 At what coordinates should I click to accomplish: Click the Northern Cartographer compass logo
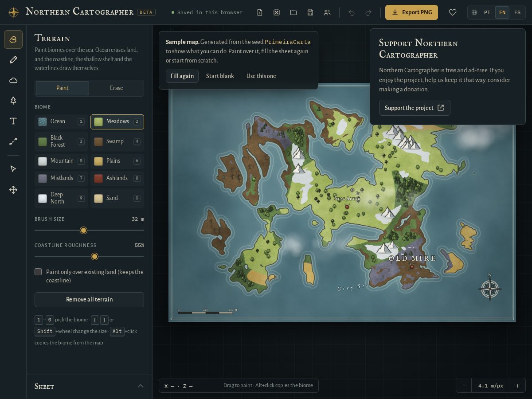pyautogui.click(x=14, y=12)
